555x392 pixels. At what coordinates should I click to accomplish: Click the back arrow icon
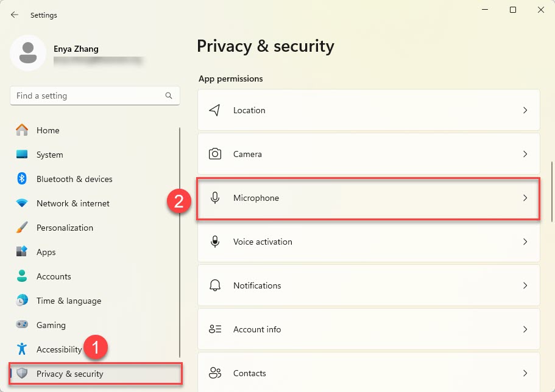pos(15,15)
